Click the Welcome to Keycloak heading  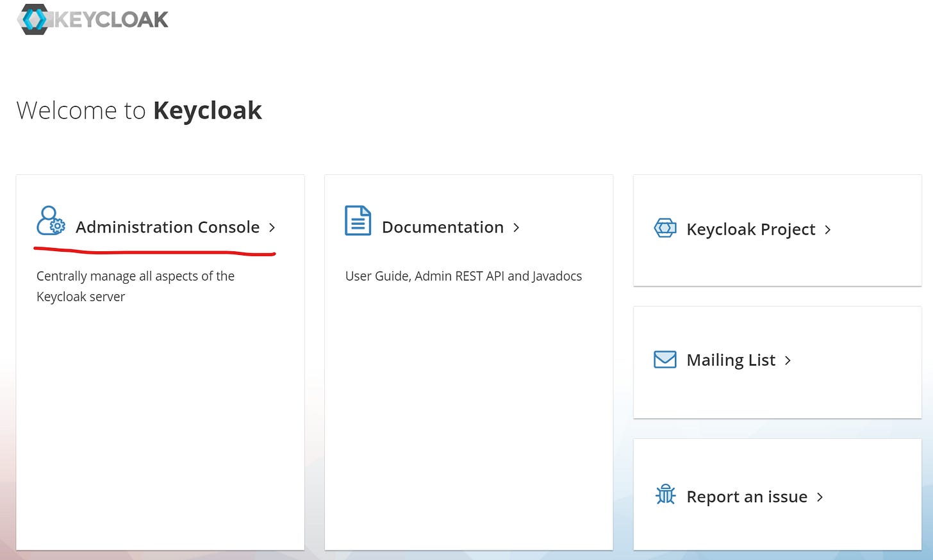click(139, 110)
